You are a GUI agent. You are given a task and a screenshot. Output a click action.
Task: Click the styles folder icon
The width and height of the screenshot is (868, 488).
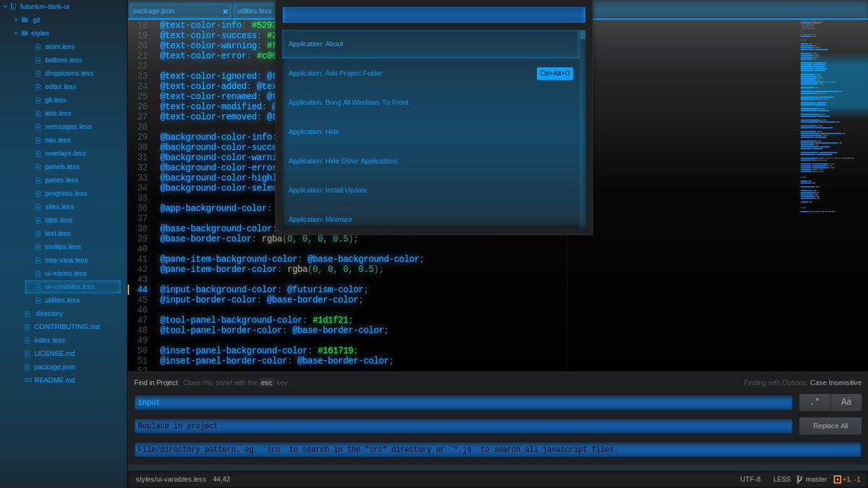coord(25,33)
